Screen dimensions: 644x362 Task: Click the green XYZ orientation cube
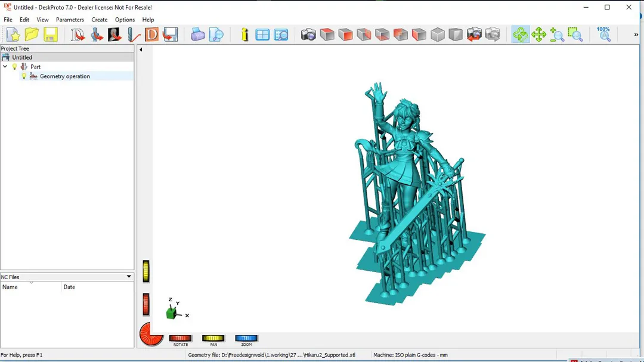point(171,314)
